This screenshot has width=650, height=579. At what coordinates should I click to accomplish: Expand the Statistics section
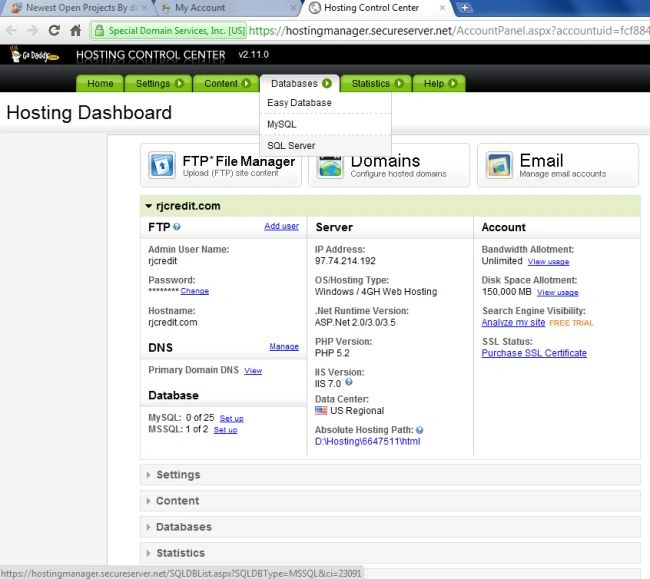[x=390, y=553]
